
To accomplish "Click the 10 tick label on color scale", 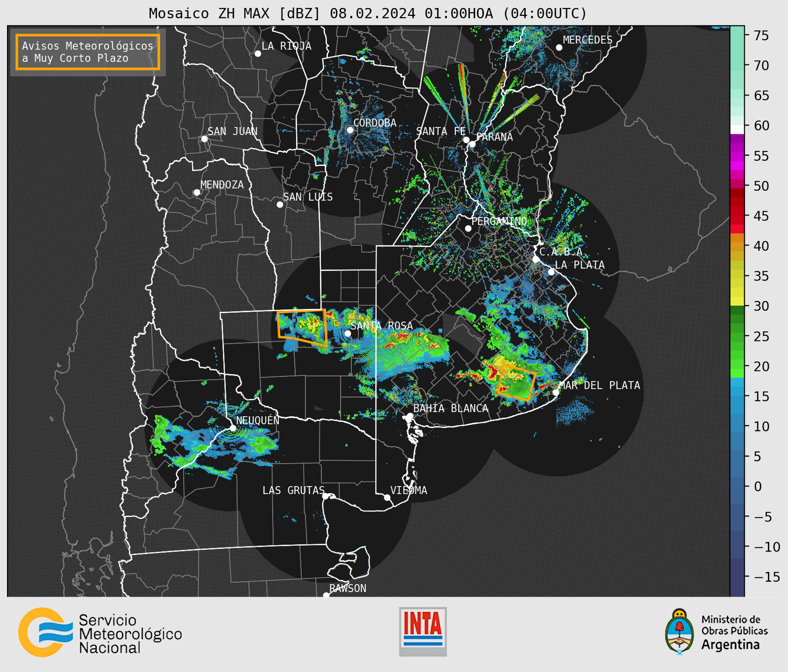I will 762,426.
